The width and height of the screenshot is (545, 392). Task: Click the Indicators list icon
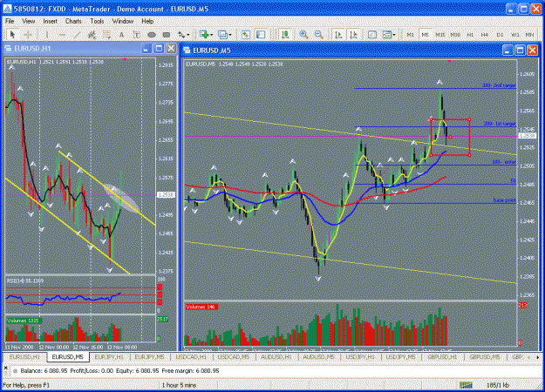point(372,34)
